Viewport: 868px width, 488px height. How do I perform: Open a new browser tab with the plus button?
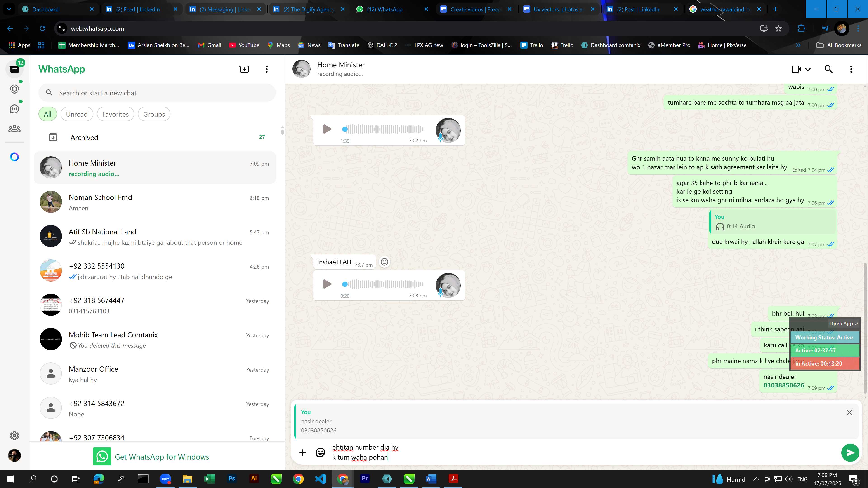(x=775, y=9)
